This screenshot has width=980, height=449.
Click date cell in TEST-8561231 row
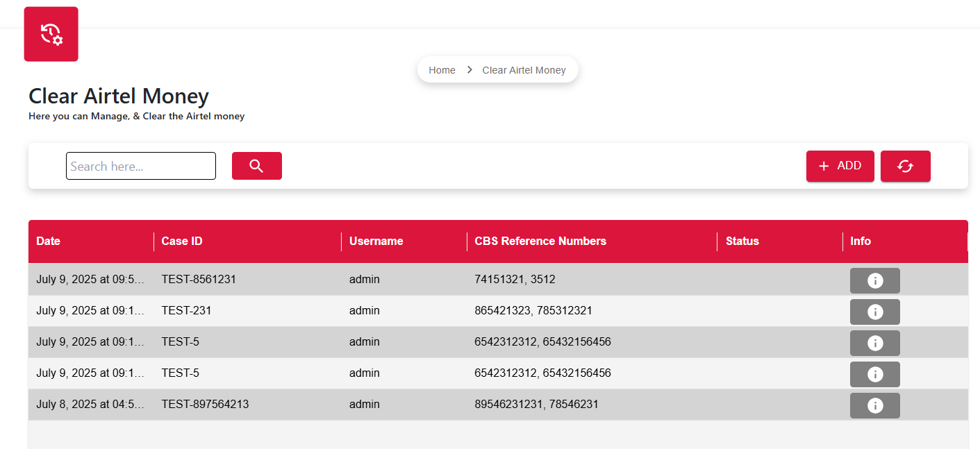click(x=90, y=279)
